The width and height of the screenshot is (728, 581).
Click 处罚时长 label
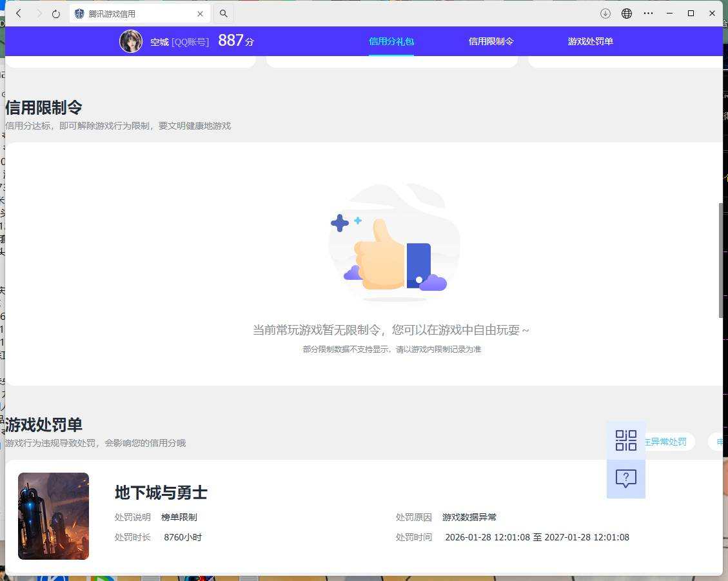click(x=133, y=537)
